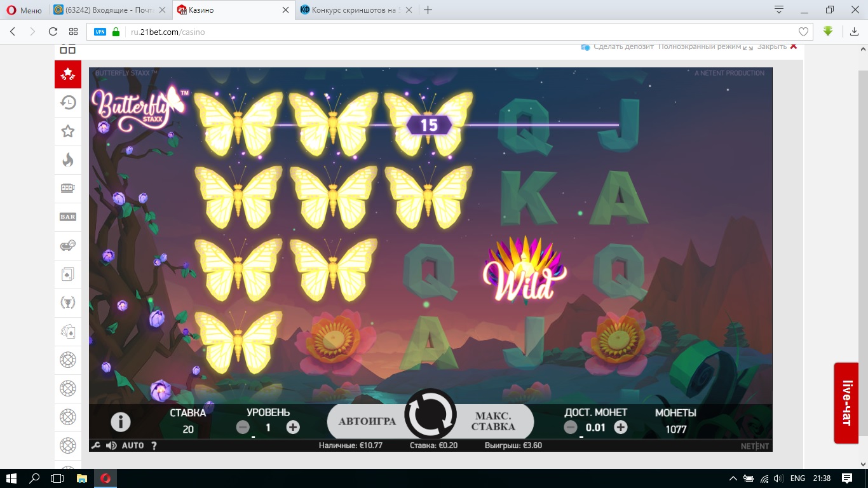Open the browser downloads panel
Viewport: 868px width, 488px height.
(855, 32)
